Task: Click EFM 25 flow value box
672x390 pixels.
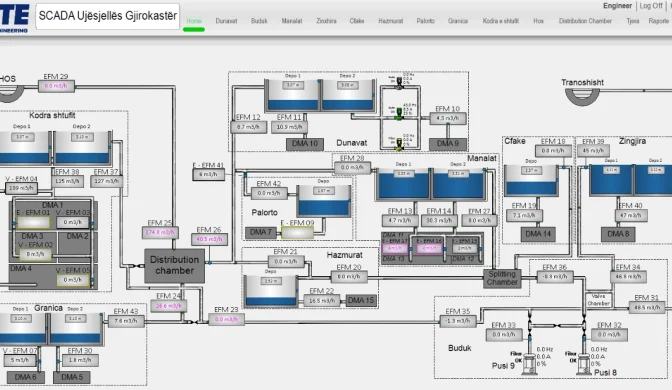Action: coord(160,233)
